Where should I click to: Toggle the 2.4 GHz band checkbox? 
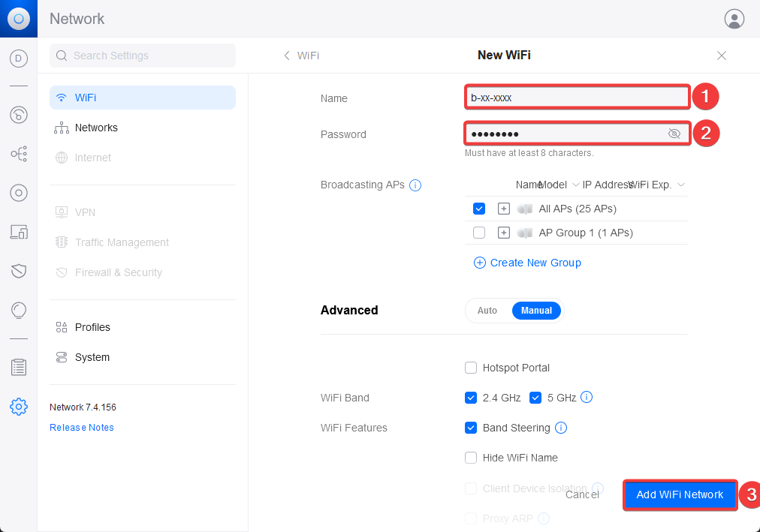tap(471, 398)
